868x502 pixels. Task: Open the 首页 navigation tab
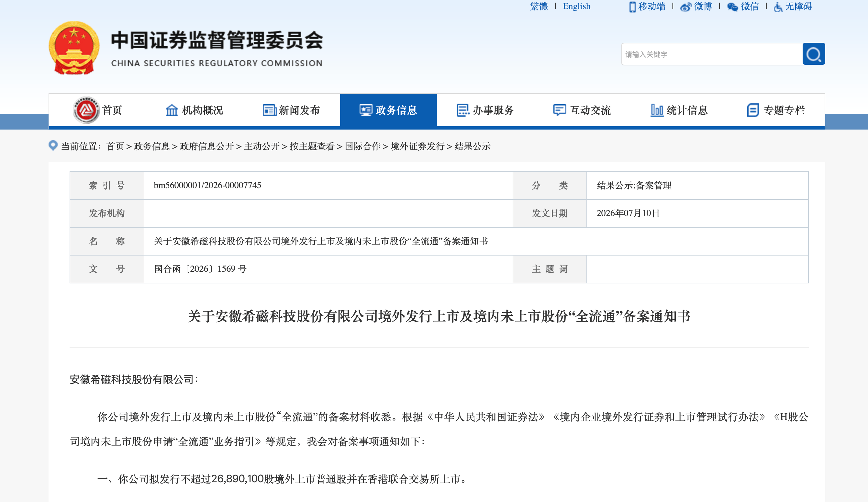(98, 110)
